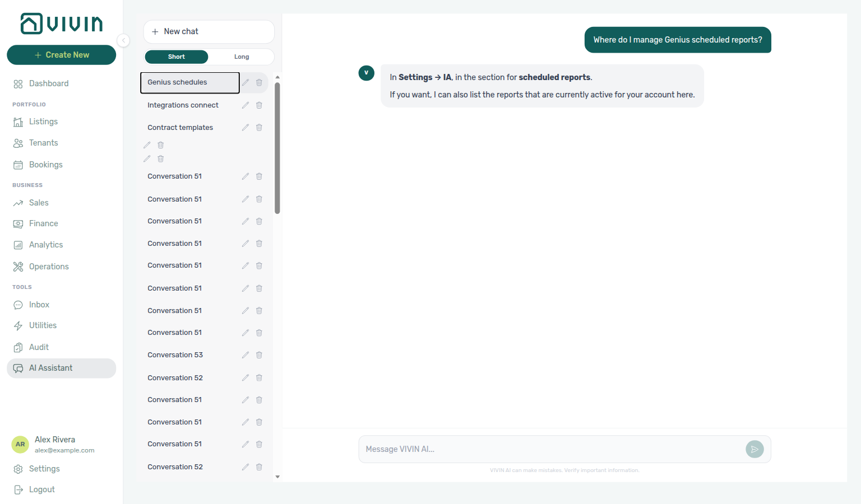
Task: Go to the Tenants section
Action: click(62, 143)
